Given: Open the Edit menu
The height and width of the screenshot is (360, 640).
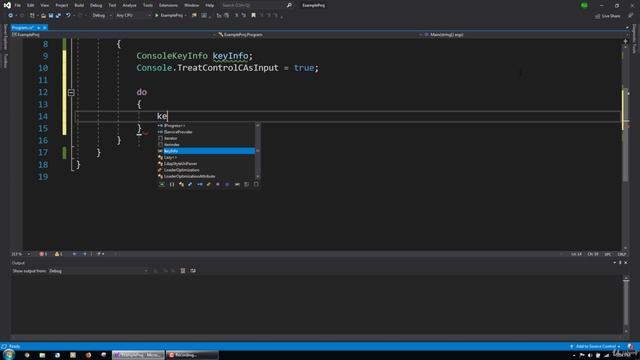Looking at the screenshot, I should point(31,5).
